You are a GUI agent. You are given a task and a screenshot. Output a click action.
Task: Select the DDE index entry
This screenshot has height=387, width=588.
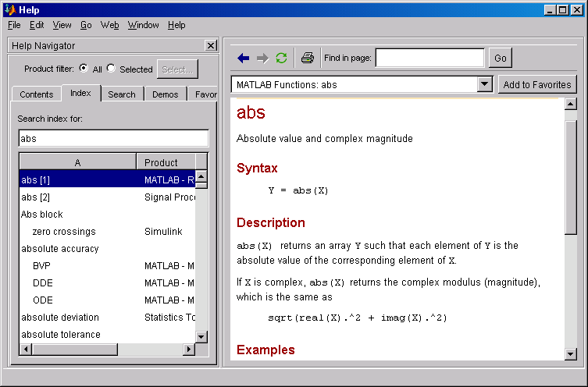(x=107, y=283)
